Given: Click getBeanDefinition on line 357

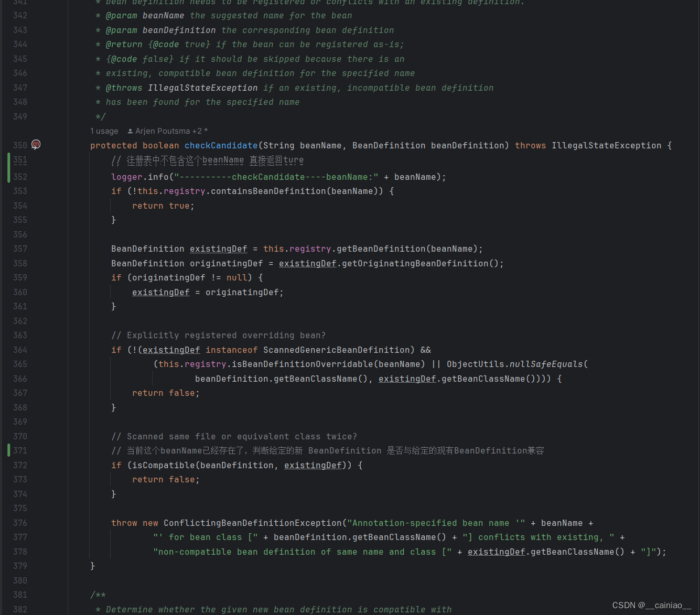Looking at the screenshot, I should (381, 249).
